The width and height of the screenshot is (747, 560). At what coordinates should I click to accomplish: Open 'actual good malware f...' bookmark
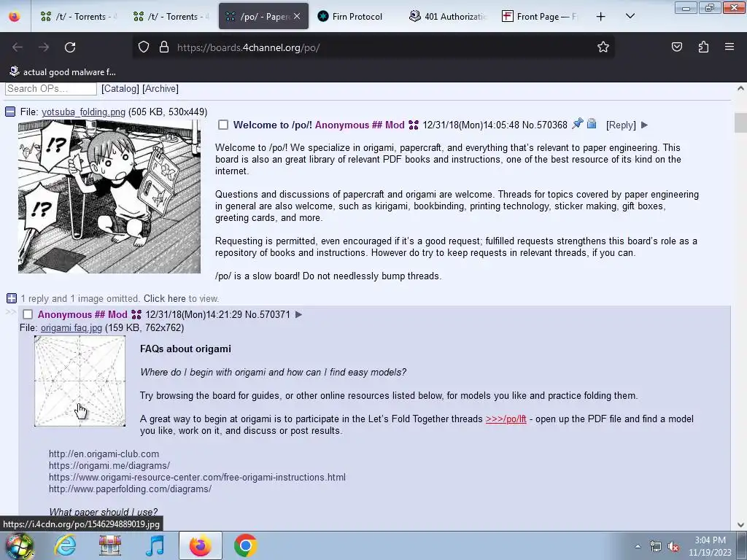click(63, 72)
